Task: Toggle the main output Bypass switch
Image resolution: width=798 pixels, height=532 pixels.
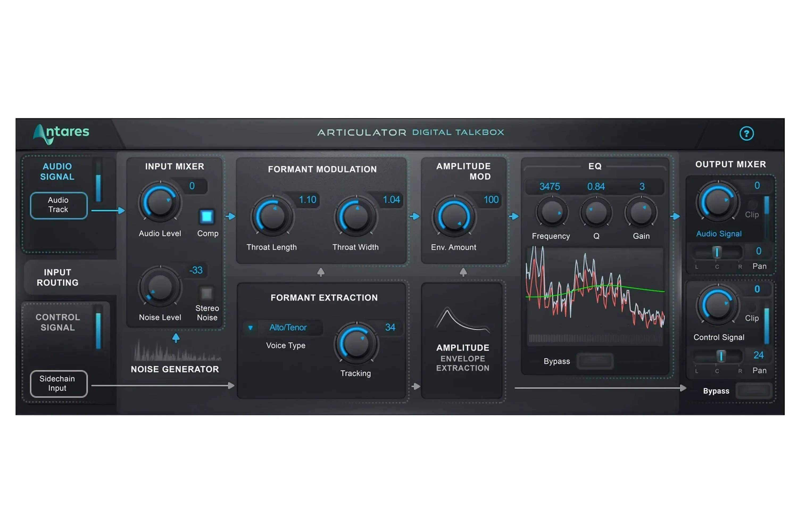Action: point(754,391)
